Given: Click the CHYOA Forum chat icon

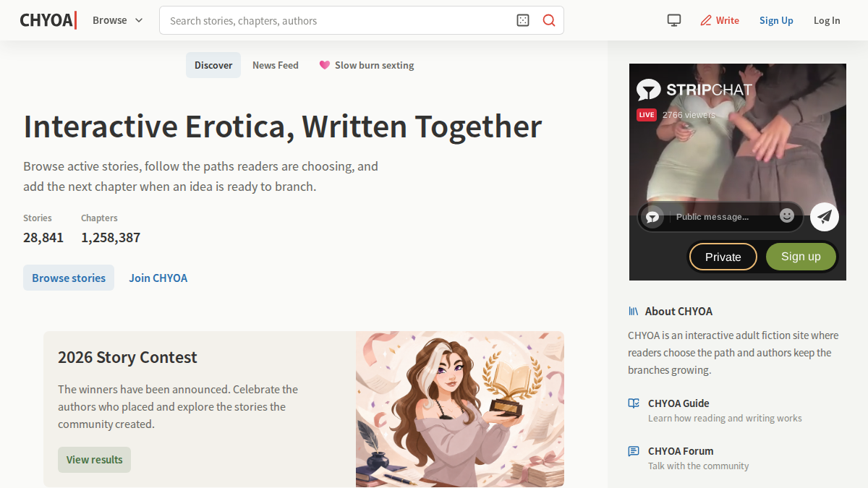Looking at the screenshot, I should point(634,451).
